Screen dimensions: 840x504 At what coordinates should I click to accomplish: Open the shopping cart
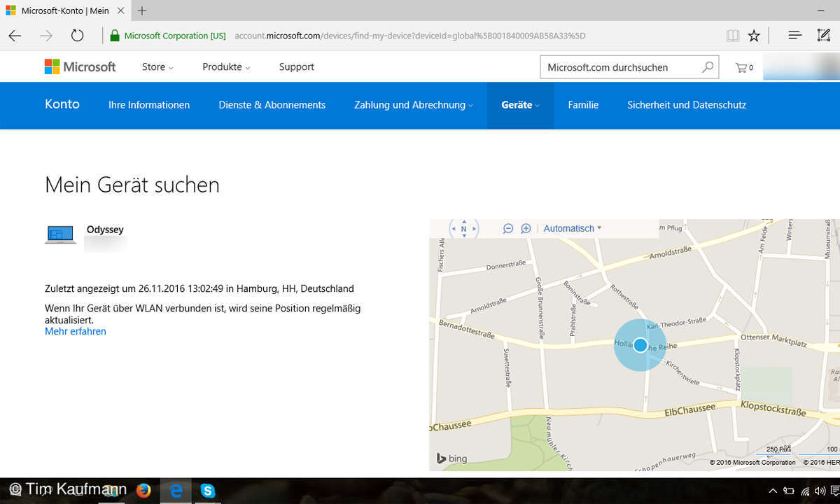(x=744, y=68)
